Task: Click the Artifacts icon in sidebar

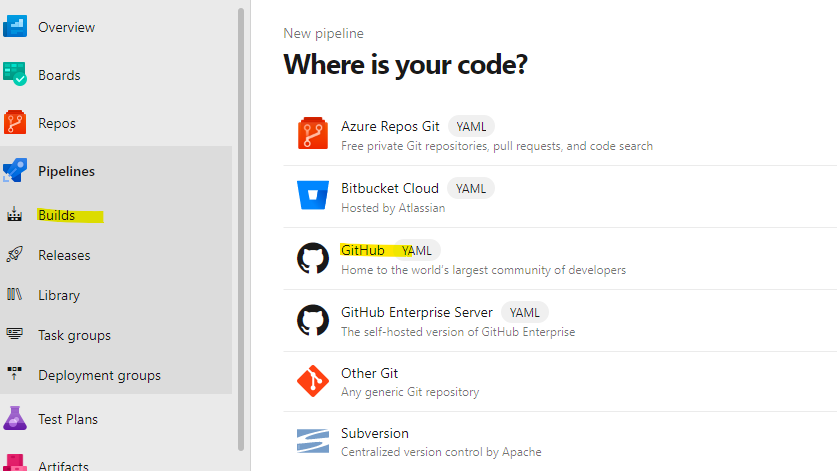Action: (15, 462)
